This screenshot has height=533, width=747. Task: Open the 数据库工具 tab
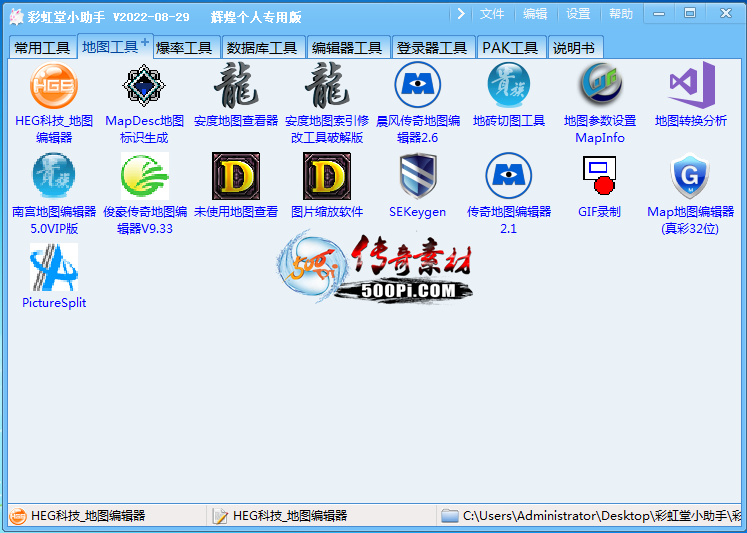coord(262,48)
